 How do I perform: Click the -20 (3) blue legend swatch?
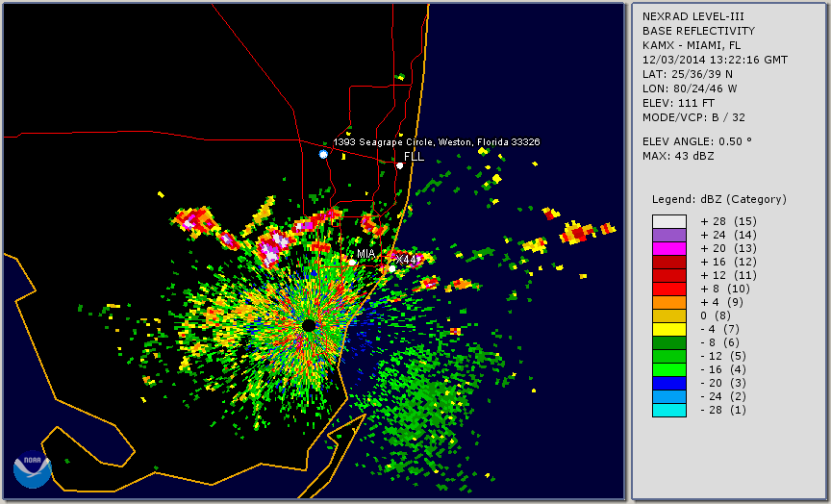point(669,384)
